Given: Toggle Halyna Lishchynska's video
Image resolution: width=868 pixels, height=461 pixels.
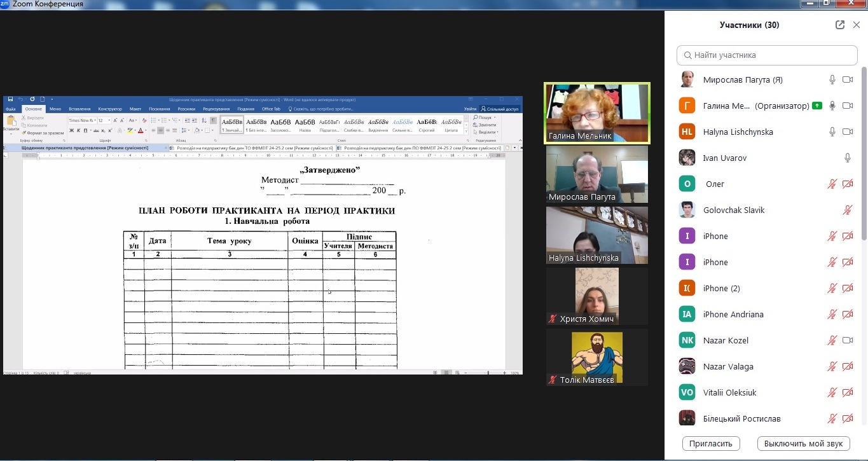Looking at the screenshot, I should (847, 132).
